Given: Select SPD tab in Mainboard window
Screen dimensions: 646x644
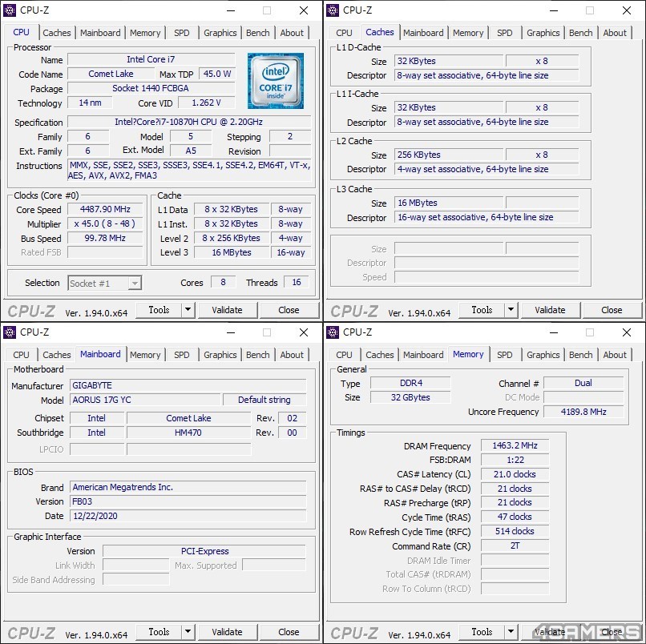Looking at the screenshot, I should coord(182,355).
